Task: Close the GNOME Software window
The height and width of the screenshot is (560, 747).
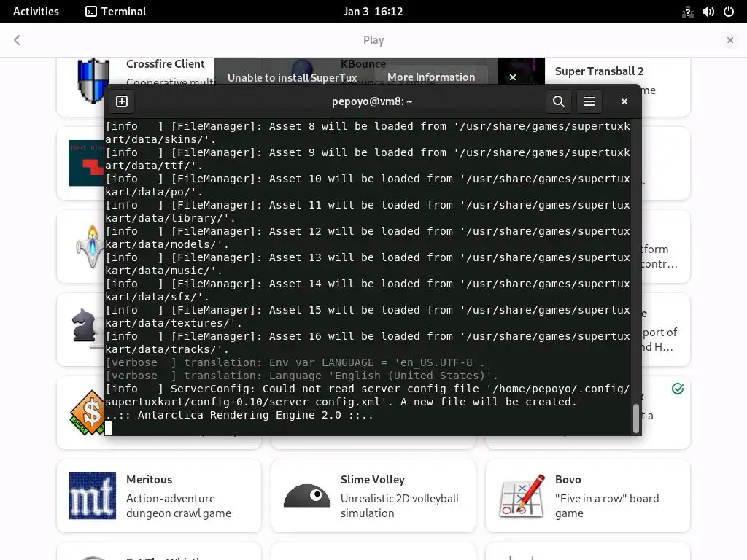Action: pyautogui.click(x=729, y=40)
